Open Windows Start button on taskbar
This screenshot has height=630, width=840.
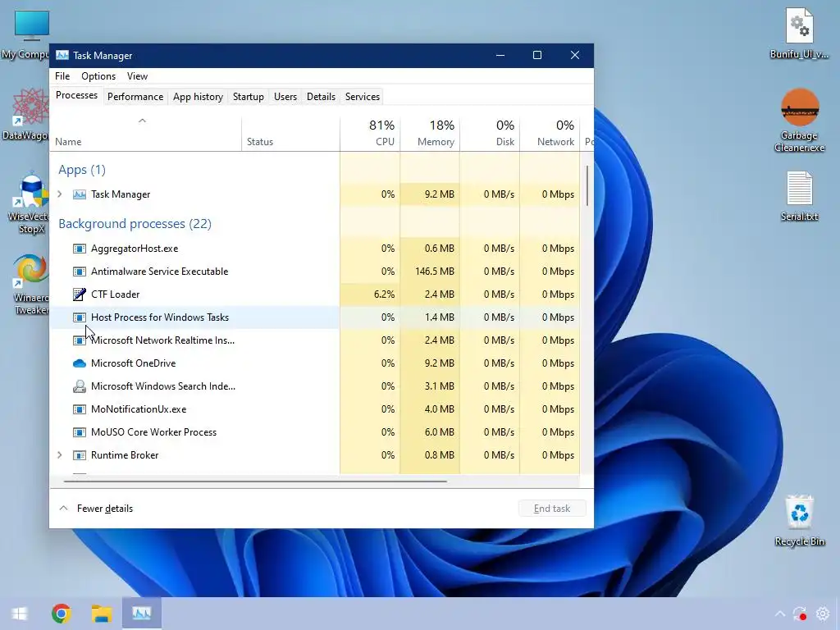(20, 614)
